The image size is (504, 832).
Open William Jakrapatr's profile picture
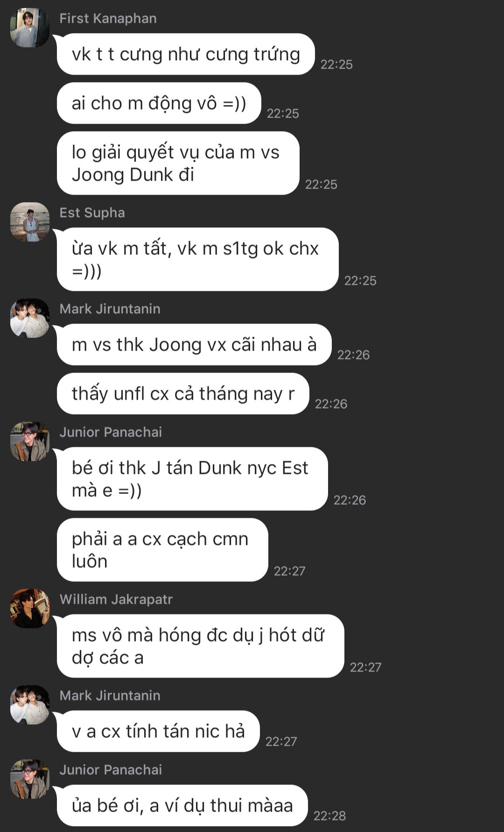[30, 608]
